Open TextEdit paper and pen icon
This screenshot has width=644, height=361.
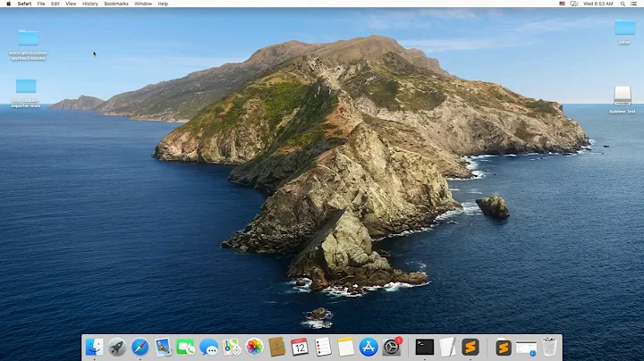(448, 347)
